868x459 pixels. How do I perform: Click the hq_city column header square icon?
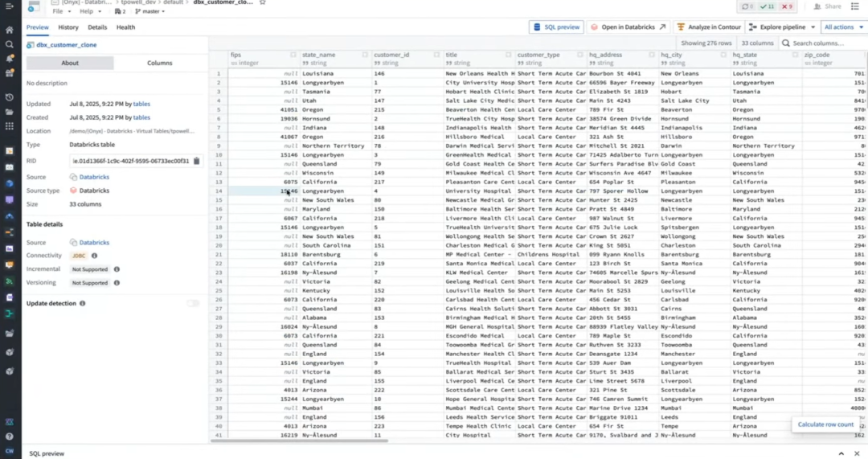[x=723, y=55]
